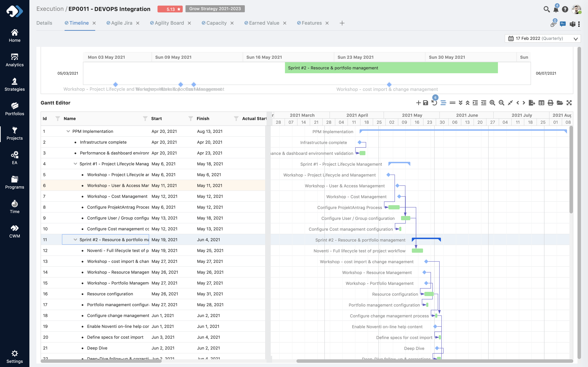The height and width of the screenshot is (367, 588).
Task: Click the Grow Strategy 2021-2023 tag
Action: tap(215, 9)
